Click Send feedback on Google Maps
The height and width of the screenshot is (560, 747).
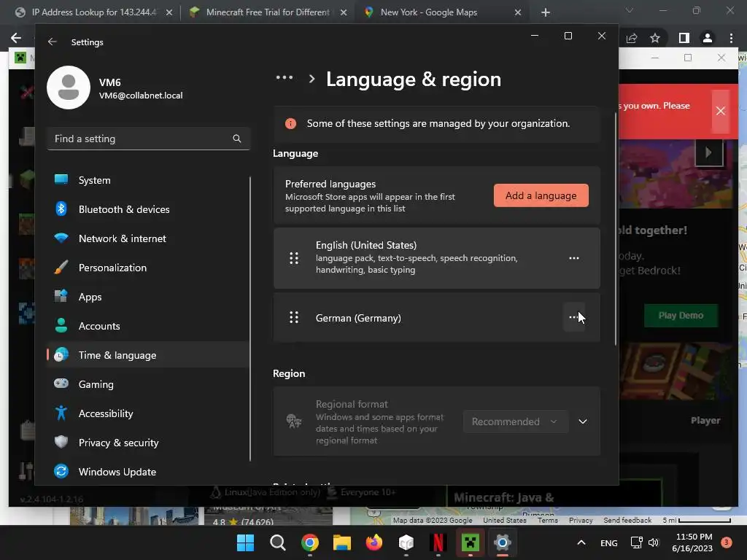click(x=627, y=521)
